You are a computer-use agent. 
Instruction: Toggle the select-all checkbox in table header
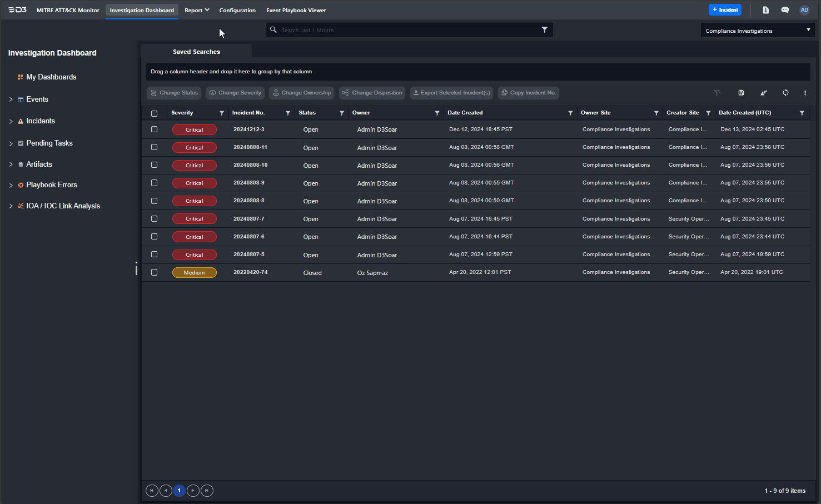[x=155, y=113]
